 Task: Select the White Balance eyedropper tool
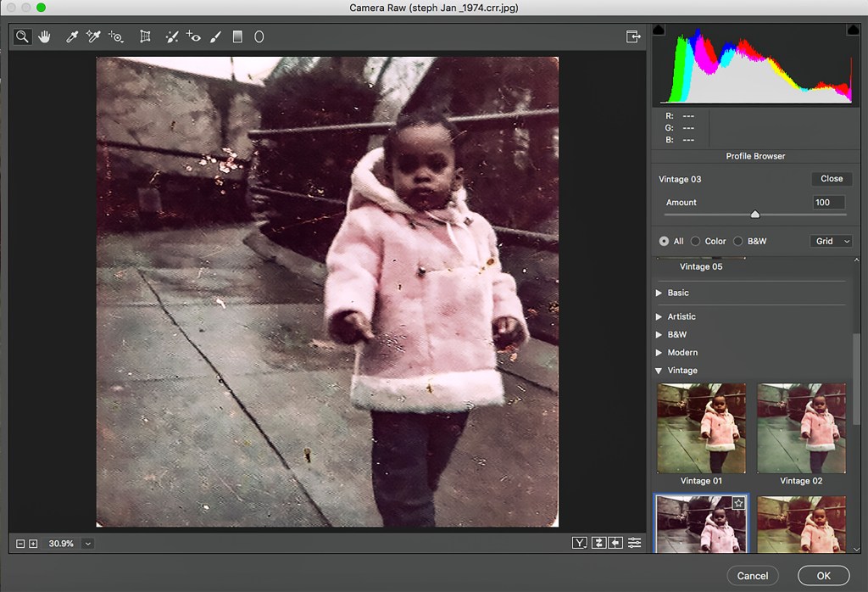(x=72, y=36)
